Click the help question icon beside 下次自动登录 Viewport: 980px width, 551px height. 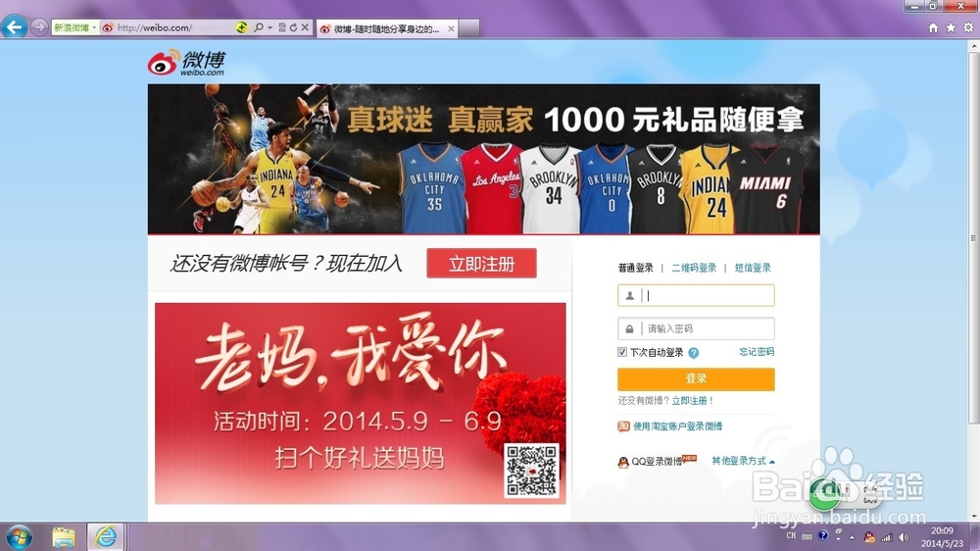pyautogui.click(x=693, y=353)
